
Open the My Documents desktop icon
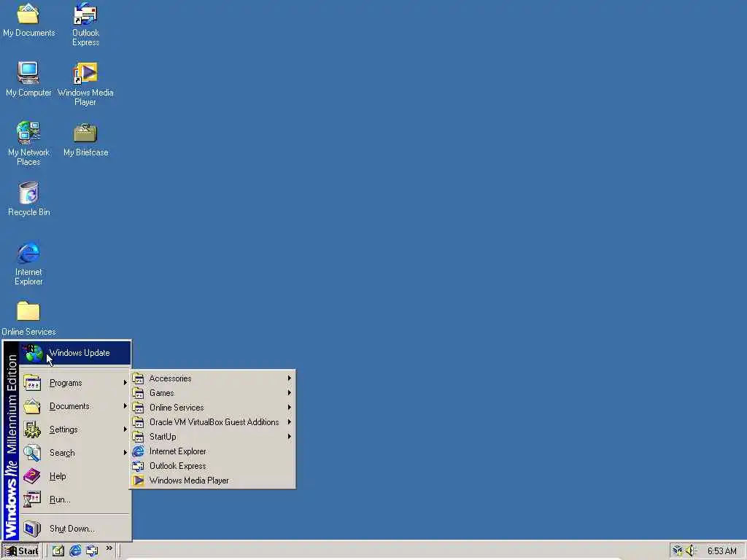coord(28,20)
